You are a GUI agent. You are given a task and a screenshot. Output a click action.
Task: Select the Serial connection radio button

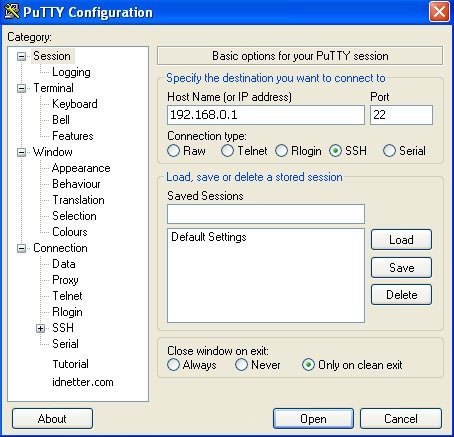[389, 151]
